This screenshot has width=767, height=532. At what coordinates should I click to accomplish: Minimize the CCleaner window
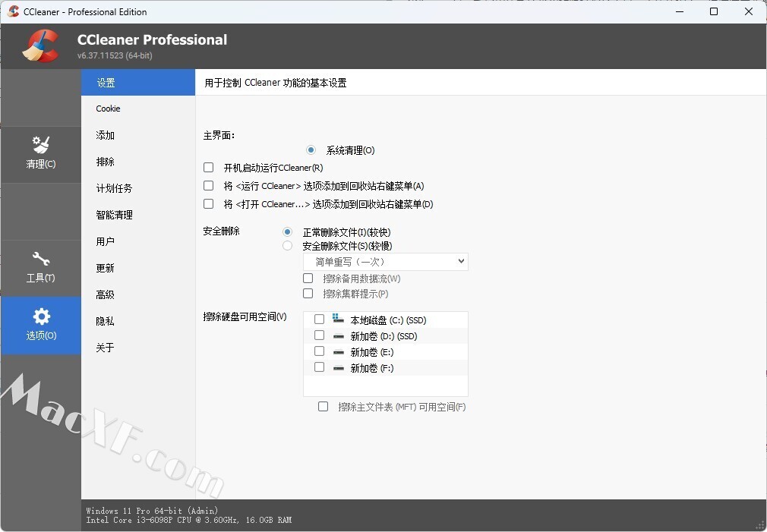(x=680, y=11)
